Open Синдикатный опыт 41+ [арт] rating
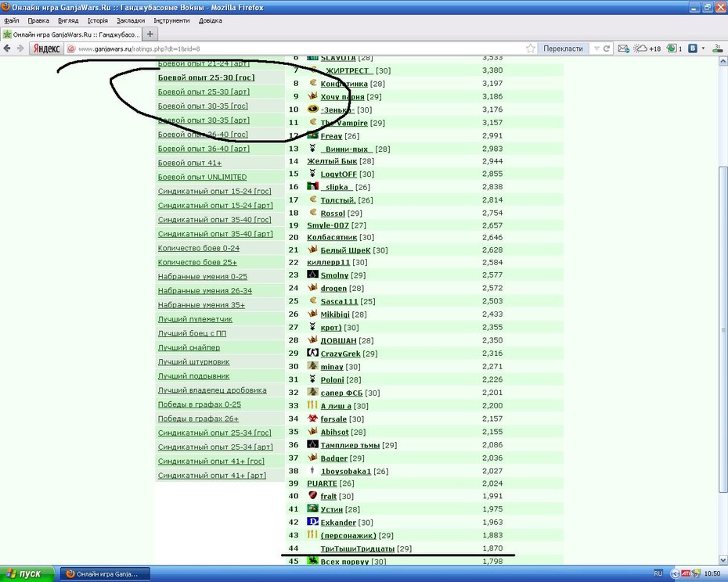This screenshot has height=582, width=728. pos(212,476)
